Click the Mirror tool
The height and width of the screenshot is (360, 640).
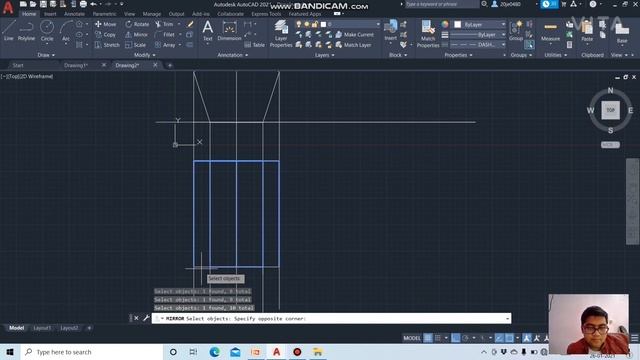137,35
